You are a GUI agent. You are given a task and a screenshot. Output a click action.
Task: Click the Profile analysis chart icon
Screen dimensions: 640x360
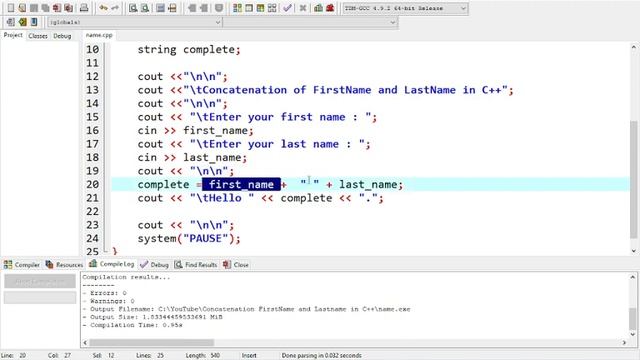(318, 8)
